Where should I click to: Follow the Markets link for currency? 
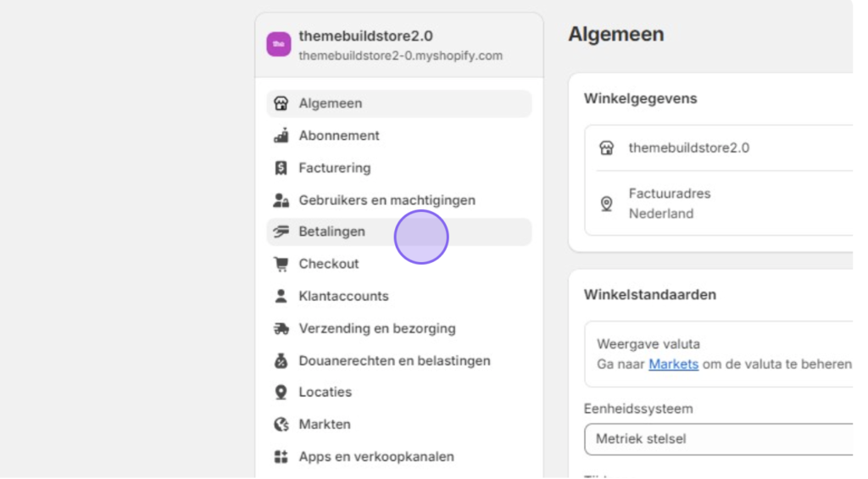(673, 364)
